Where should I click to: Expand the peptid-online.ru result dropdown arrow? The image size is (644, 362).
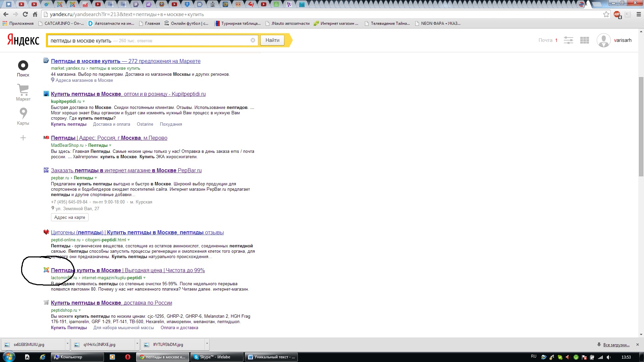coord(129,240)
